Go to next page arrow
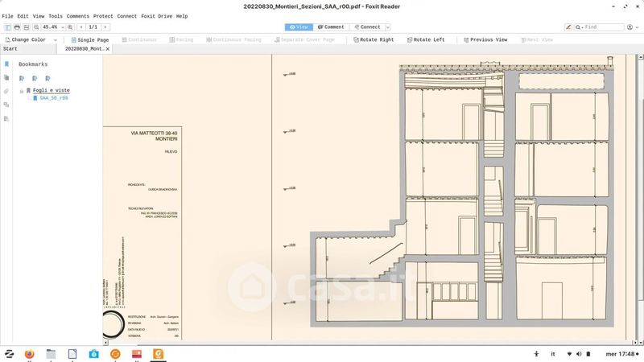This screenshot has width=644, height=362. 105,27
